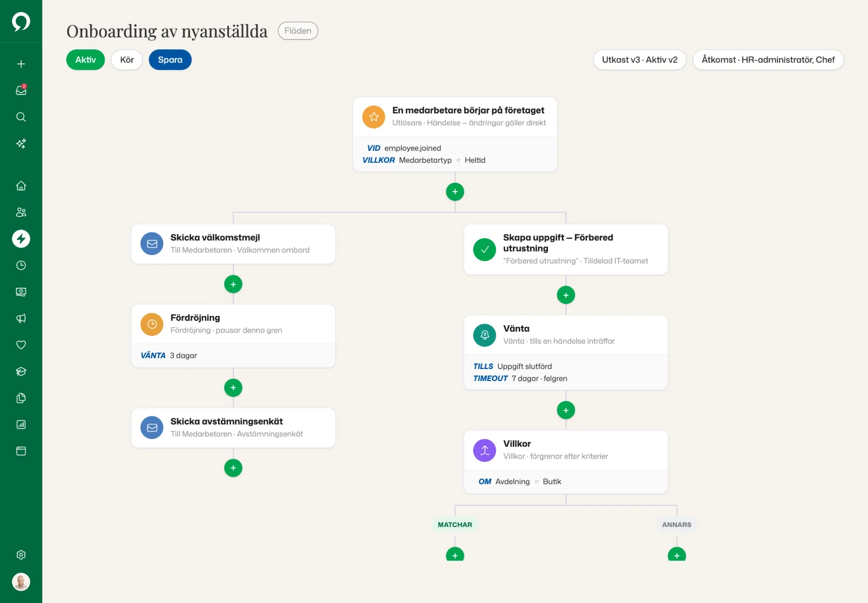Viewport: 868px width, 603px height.
Task: Select the Vänta step card
Action: click(566, 353)
